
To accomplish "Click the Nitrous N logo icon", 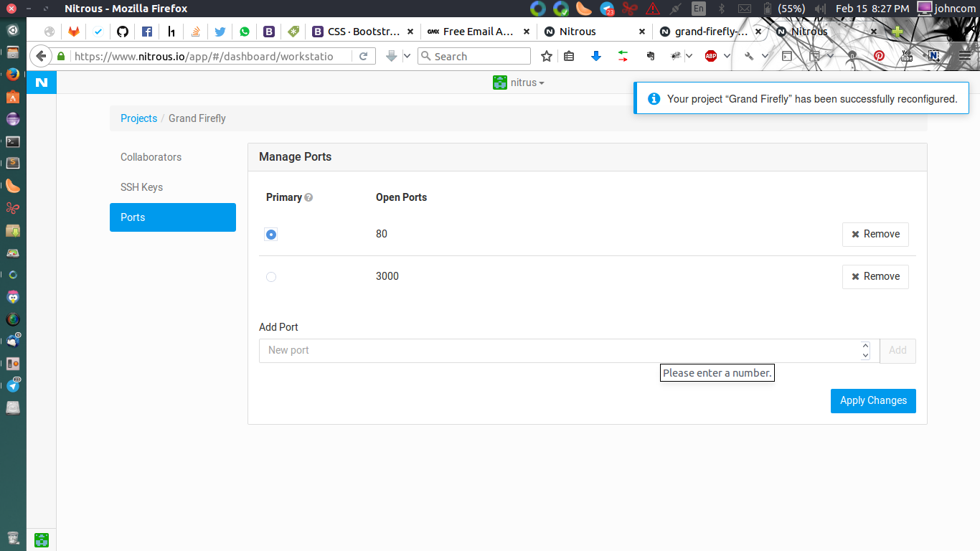I will pyautogui.click(x=42, y=83).
